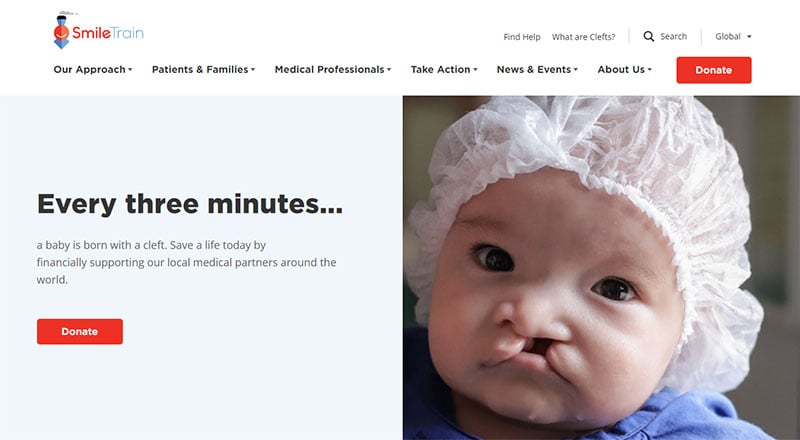Click the red Donate button in header
Image resolution: width=800 pixels, height=440 pixels.
(x=714, y=70)
